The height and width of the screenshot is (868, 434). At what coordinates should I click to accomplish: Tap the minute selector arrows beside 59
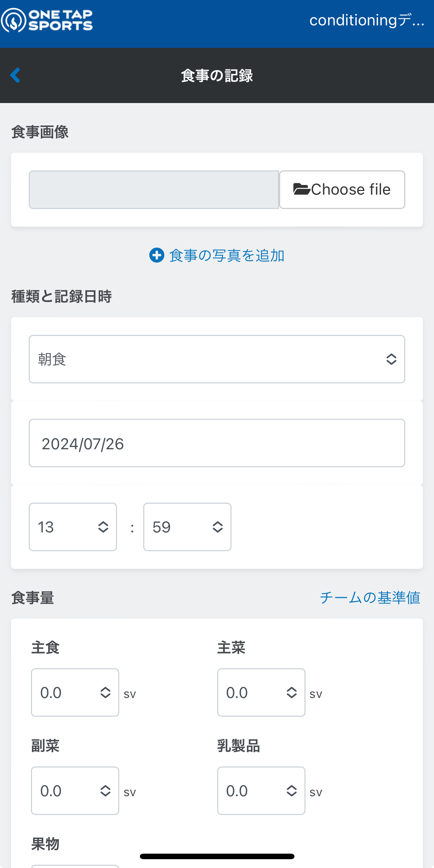click(218, 527)
